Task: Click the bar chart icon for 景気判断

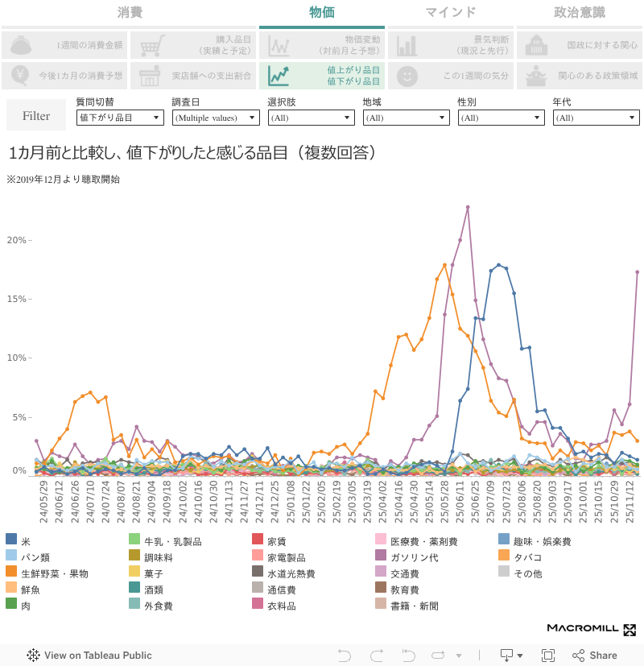Action: point(407,46)
